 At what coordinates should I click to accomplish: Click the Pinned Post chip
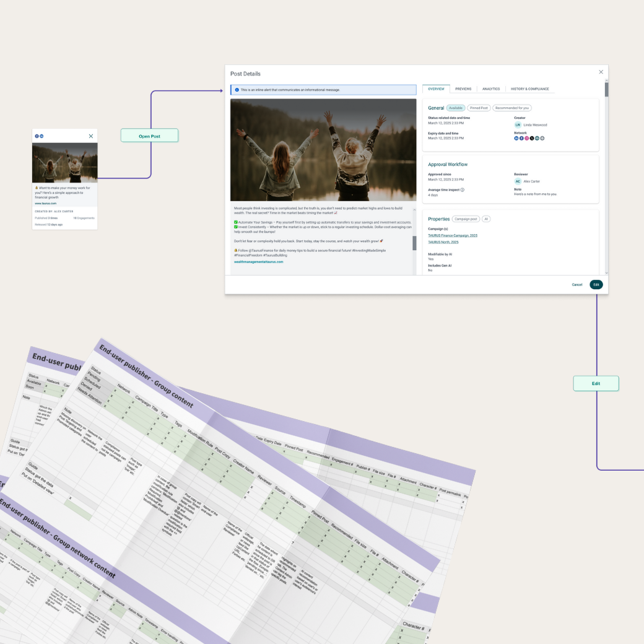[x=479, y=108]
